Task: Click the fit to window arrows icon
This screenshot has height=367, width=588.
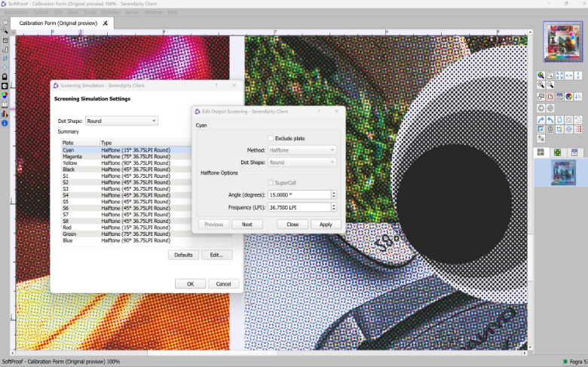Action: click(x=559, y=75)
